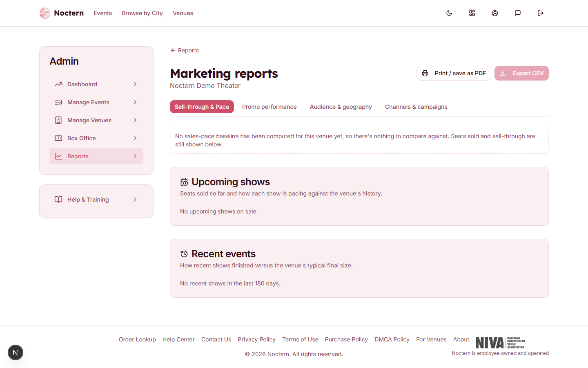Viewport: 588px width, 368px height.
Task: Expand the Dashboard chevron
Action: pos(135,84)
